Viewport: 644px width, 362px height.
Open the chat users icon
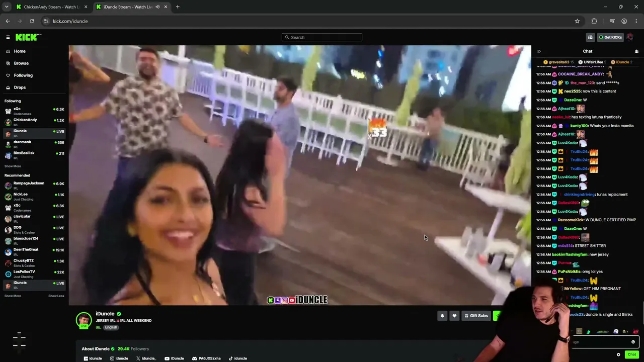click(636, 51)
